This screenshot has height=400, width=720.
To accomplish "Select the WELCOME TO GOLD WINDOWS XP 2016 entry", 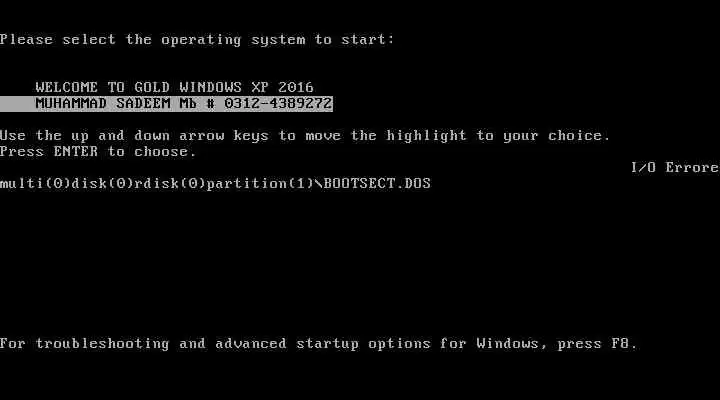I will click(174, 87).
